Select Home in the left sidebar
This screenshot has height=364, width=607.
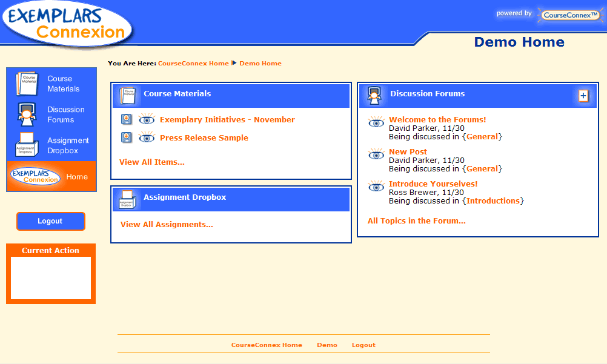pos(77,177)
